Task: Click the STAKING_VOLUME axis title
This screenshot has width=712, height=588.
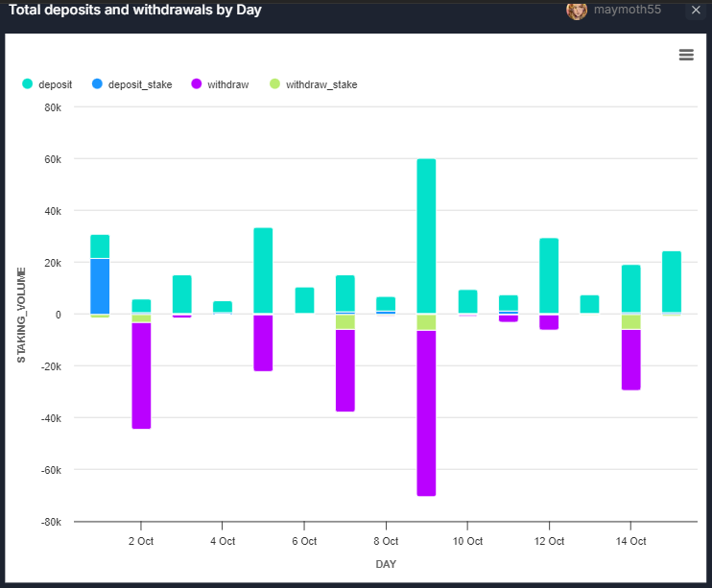Action: point(21,316)
